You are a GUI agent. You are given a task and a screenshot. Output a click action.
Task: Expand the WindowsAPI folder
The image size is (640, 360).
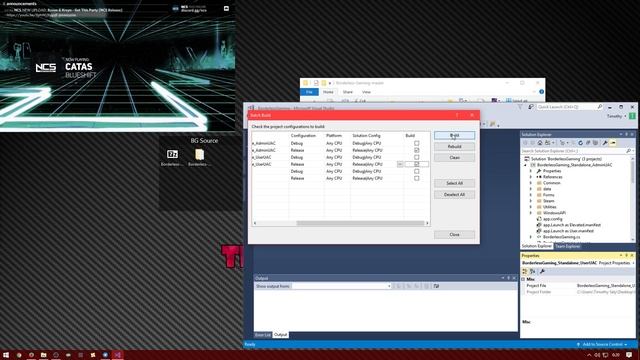pos(531,213)
